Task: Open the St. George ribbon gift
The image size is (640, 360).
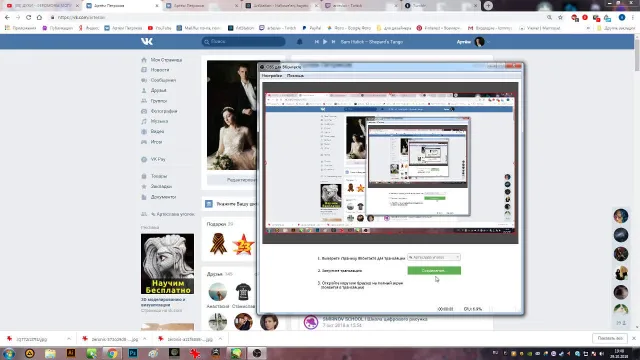Action: pos(218,244)
